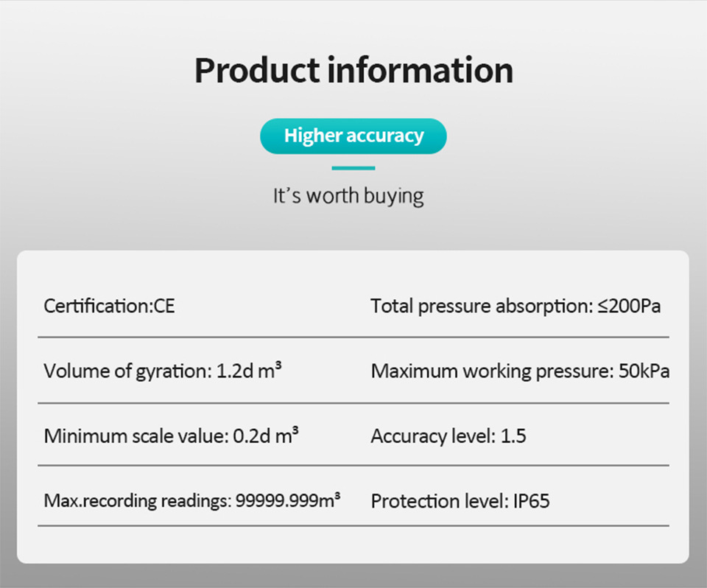
Task: Click the 50kPa value
Action: [644, 371]
